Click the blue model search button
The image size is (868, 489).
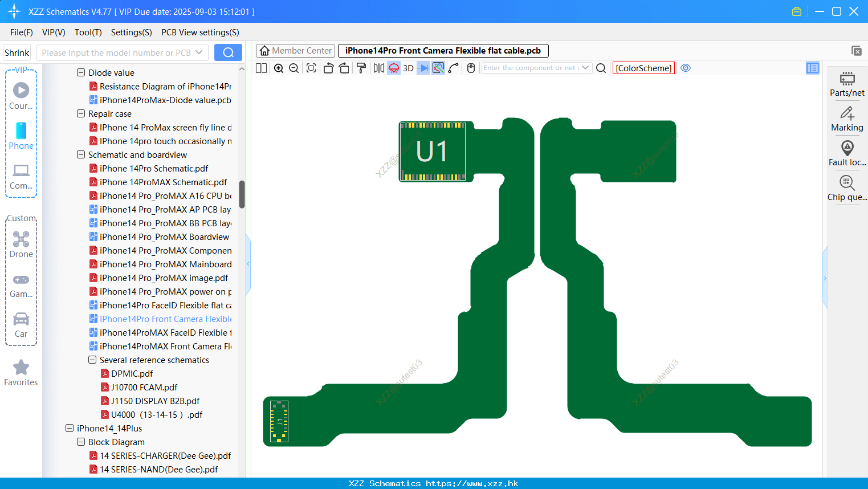228,52
